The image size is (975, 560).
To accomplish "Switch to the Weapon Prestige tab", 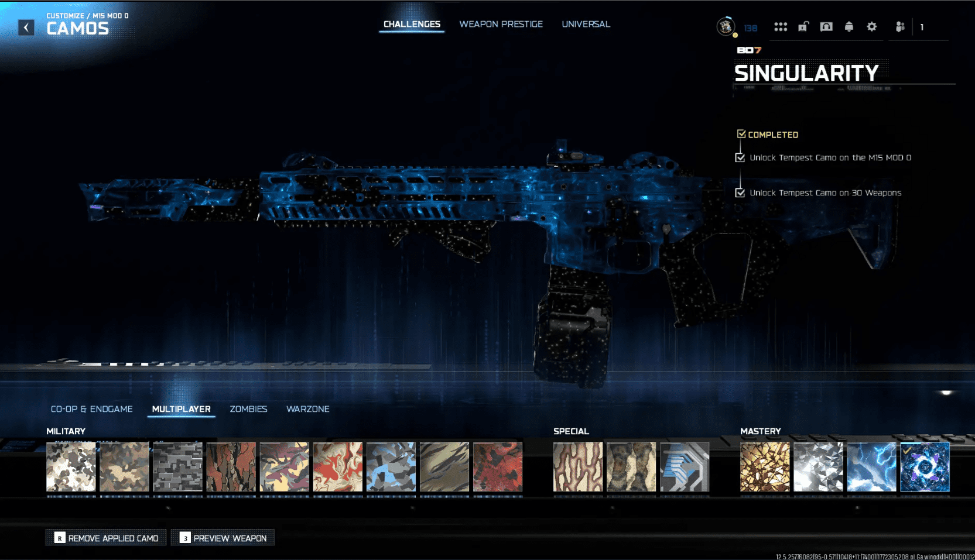I will (501, 24).
